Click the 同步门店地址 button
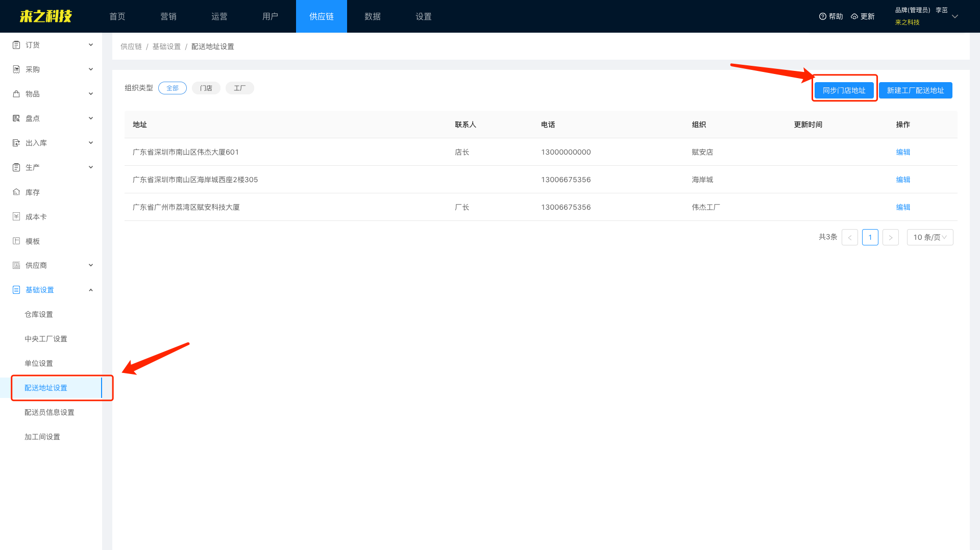Screen dimensions: 980x550 pos(844,90)
